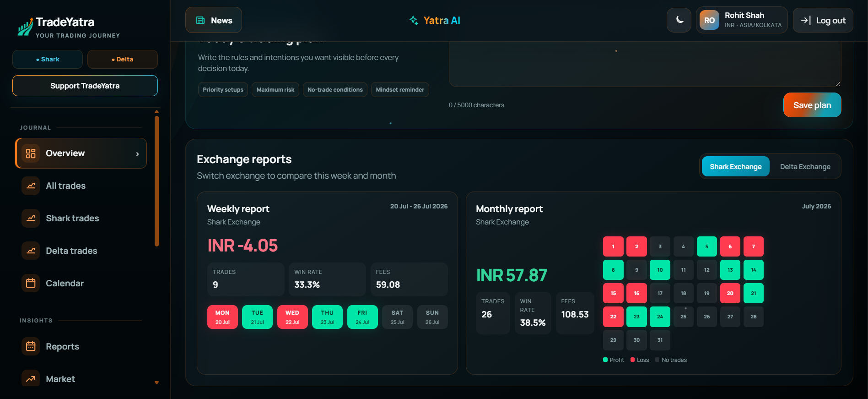The image size is (868, 399).
Task: Click sidebar scroll down arrow
Action: [x=156, y=383]
